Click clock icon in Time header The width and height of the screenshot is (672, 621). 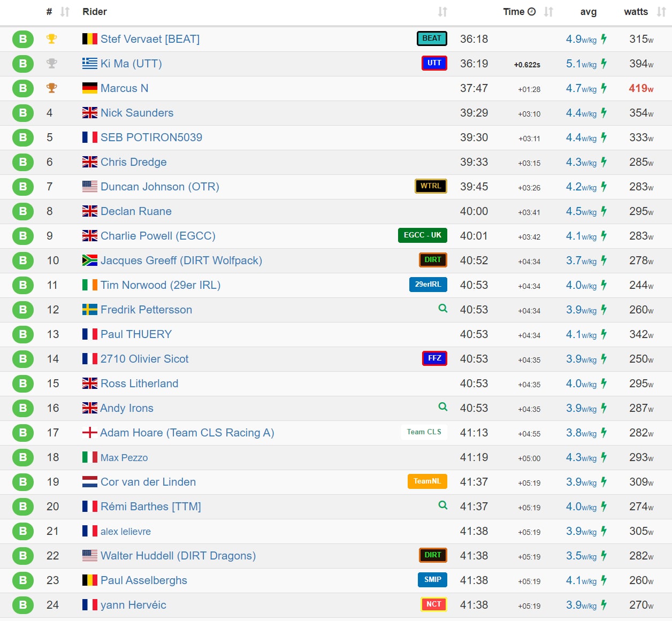[531, 12]
